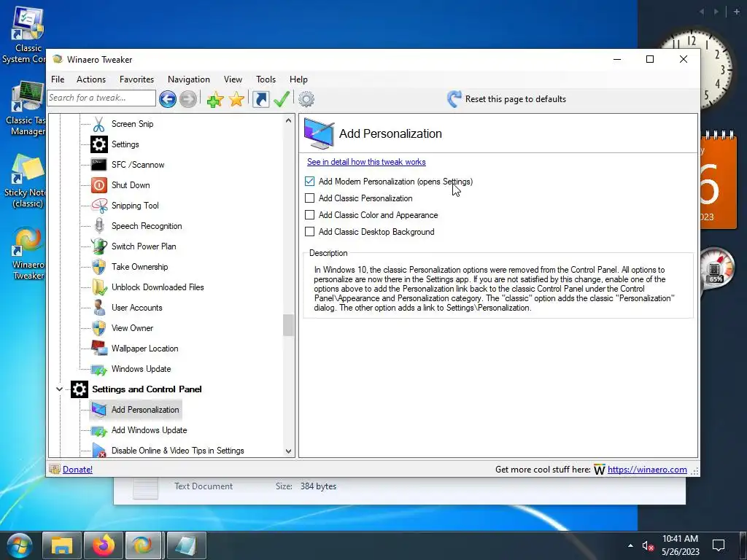This screenshot has height=560, width=747.
Task: Click the tree scrollbar down arrow
Action: click(x=288, y=451)
